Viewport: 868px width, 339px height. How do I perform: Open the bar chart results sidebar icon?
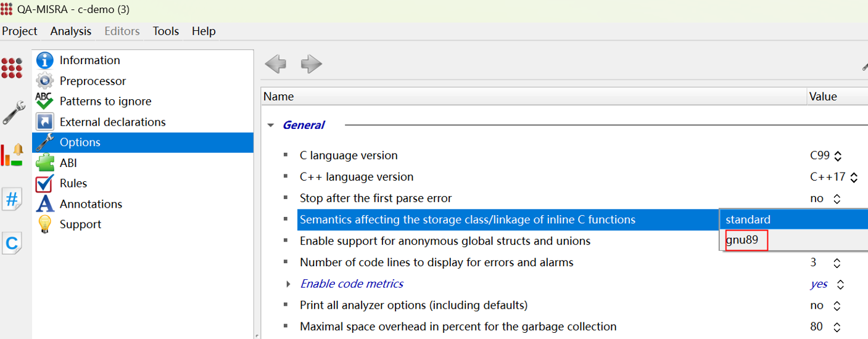coord(12,155)
